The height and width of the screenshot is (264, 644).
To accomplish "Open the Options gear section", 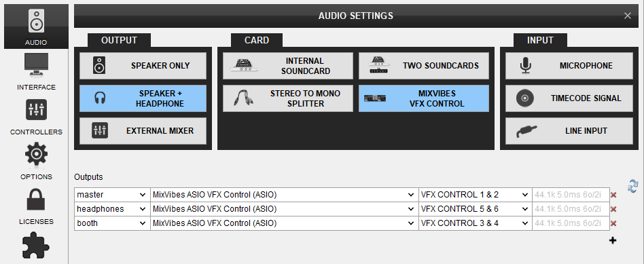I will tap(36, 162).
